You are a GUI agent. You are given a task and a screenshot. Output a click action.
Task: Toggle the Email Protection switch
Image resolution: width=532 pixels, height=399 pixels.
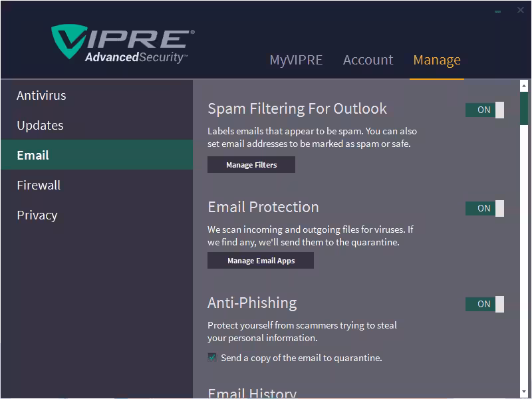click(x=485, y=208)
